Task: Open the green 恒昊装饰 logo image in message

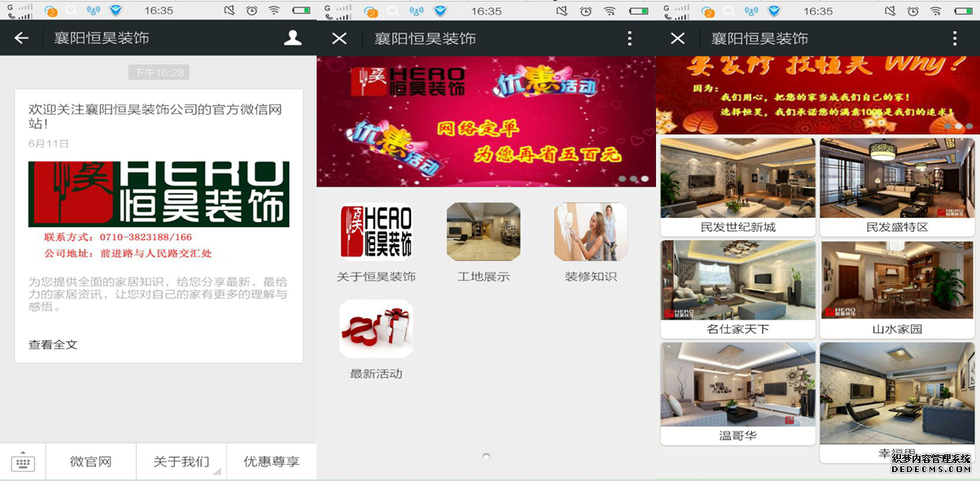Action: (159, 194)
